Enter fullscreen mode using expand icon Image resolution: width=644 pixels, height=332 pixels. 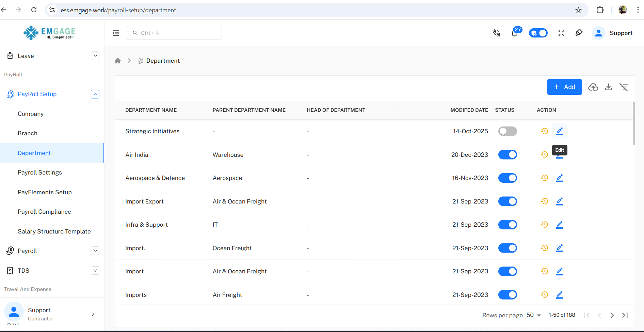[x=561, y=33]
